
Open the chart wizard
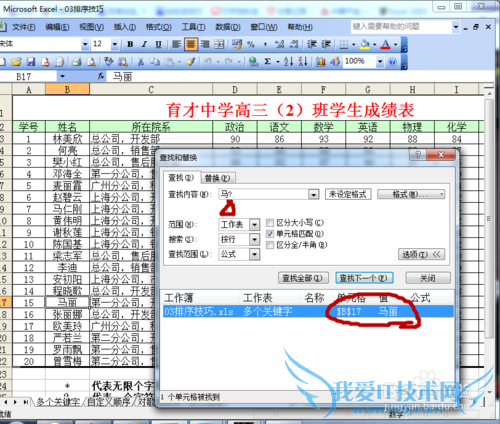click(320, 62)
